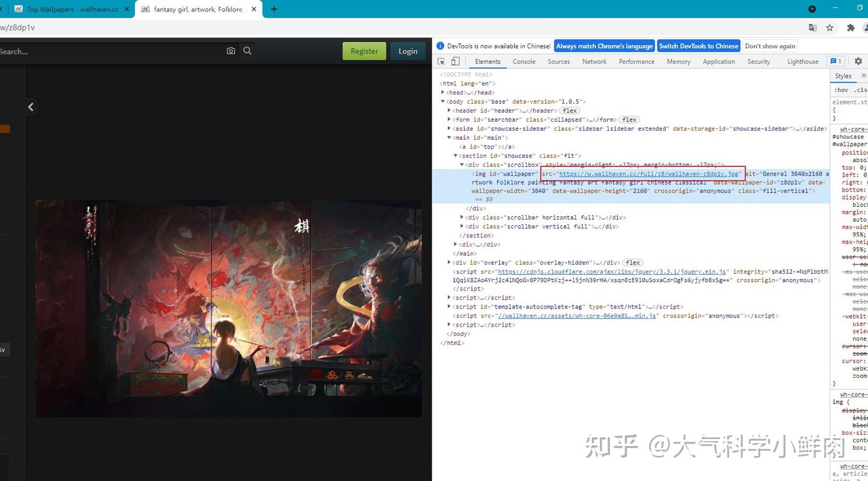868x481 pixels.
Task: Open the browser extensions puzzle icon
Action: pyautogui.click(x=851, y=28)
